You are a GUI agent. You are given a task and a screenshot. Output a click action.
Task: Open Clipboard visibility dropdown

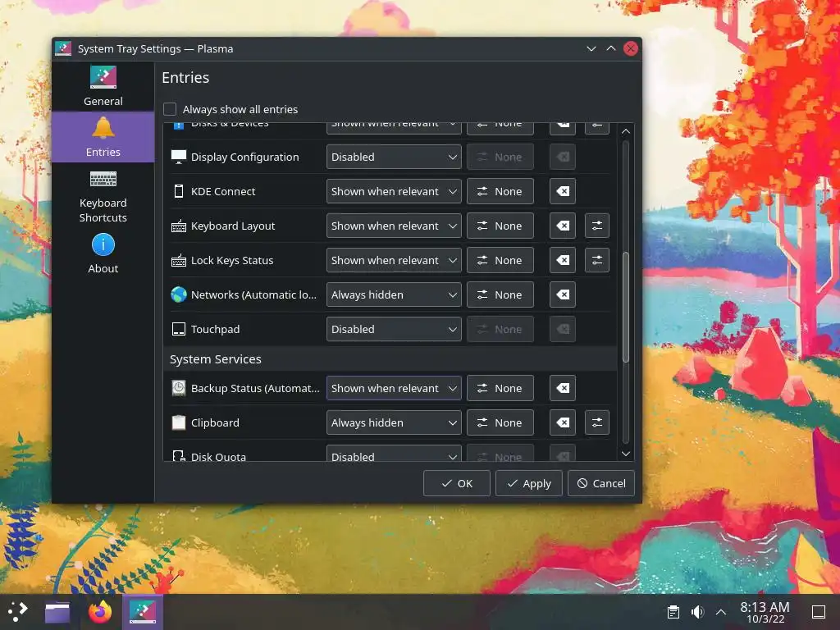pos(394,422)
